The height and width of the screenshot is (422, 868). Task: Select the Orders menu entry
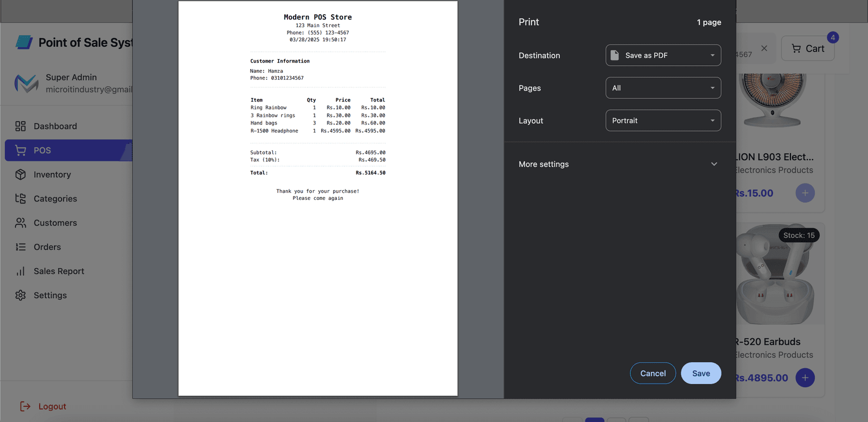(x=68, y=247)
